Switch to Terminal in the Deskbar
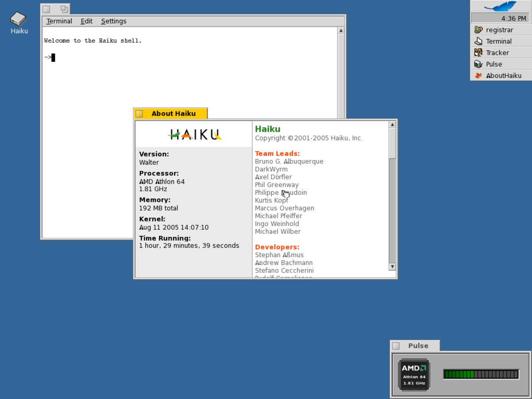The height and width of the screenshot is (399, 532). (501, 41)
